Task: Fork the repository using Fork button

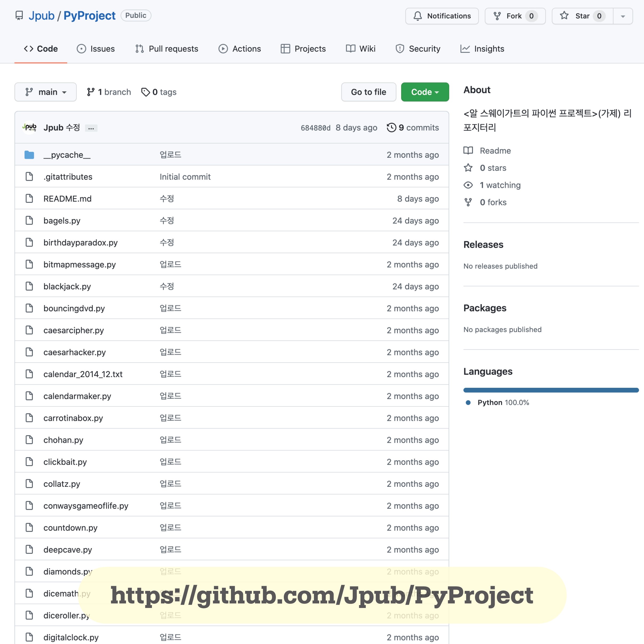Action: click(514, 16)
